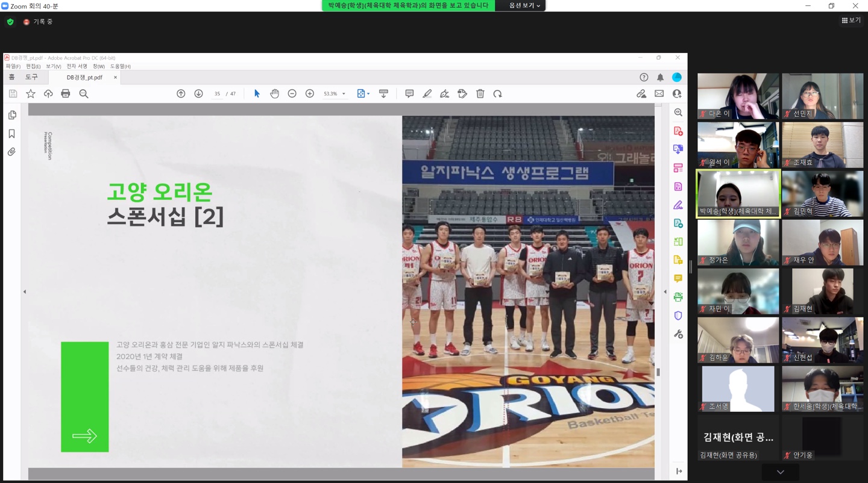Screen dimensions: 868x483
Task: Add a sticky note comment
Action: [x=409, y=94]
